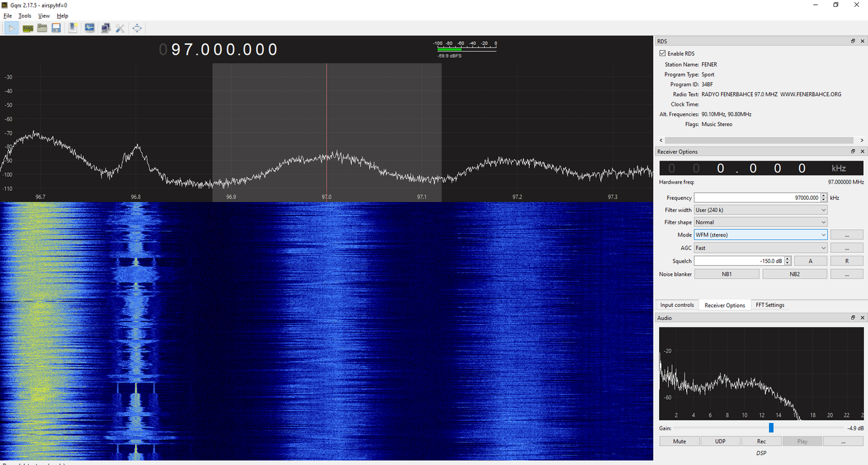Click the remote control computers icon
The height and width of the screenshot is (465, 868).
105,28
